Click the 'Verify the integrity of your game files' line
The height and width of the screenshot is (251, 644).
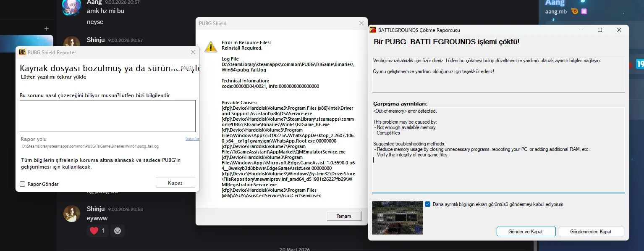[x=411, y=155]
